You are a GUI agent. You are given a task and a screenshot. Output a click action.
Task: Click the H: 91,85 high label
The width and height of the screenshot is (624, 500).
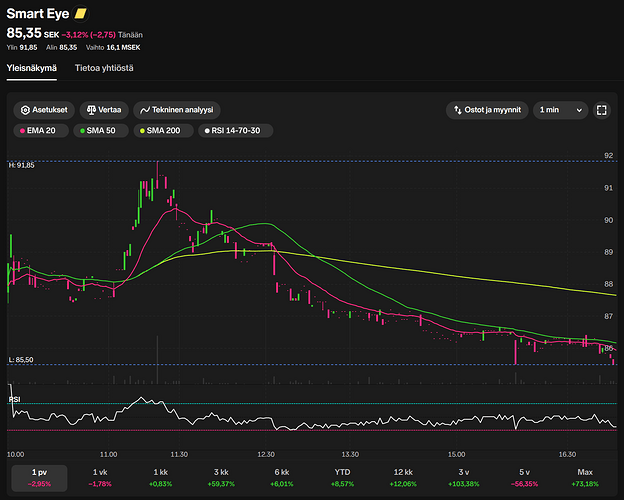click(x=21, y=165)
